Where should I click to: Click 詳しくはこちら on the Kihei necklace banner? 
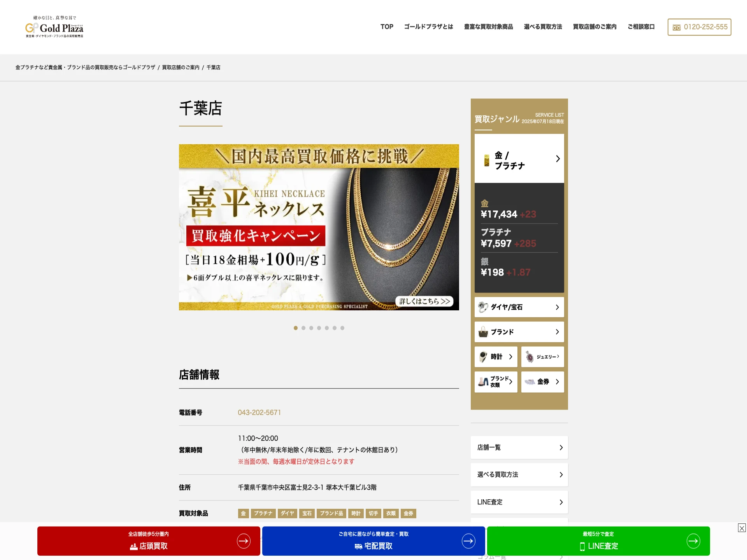click(424, 301)
